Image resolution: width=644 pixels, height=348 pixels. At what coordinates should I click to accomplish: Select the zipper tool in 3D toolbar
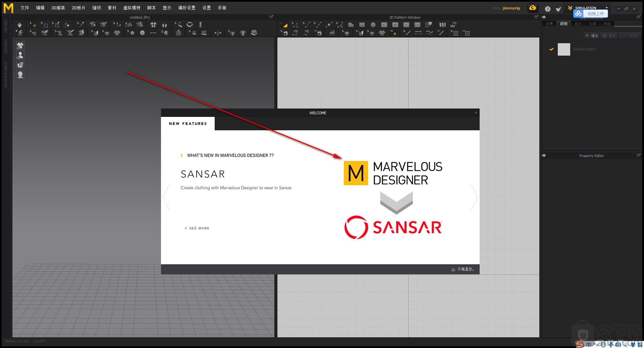[x=178, y=33]
